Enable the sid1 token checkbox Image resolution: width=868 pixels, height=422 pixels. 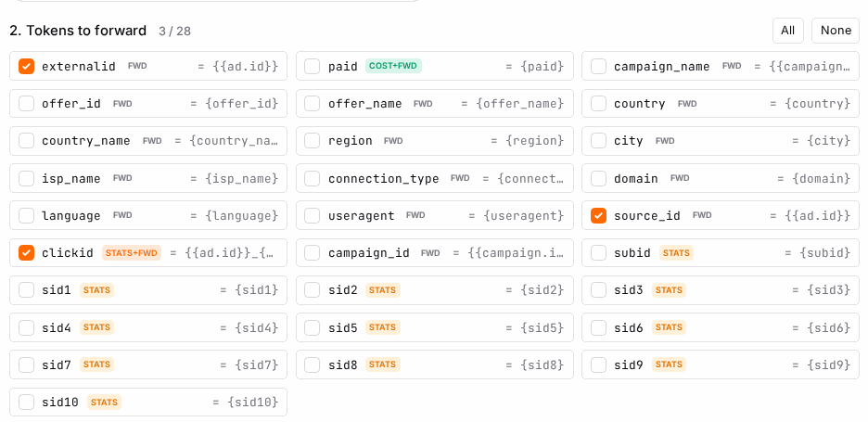pos(27,290)
